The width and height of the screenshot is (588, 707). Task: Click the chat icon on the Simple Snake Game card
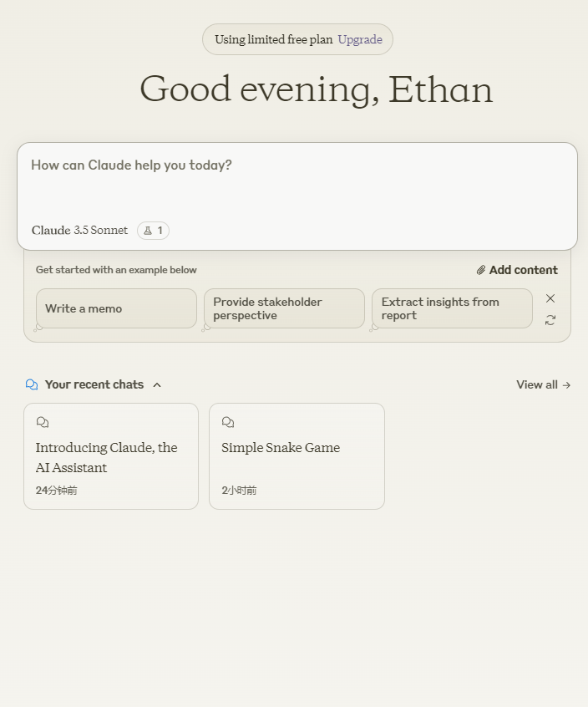[228, 422]
